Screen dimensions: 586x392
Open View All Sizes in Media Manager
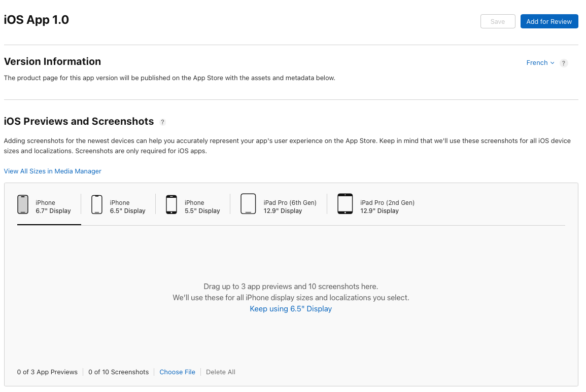[52, 171]
